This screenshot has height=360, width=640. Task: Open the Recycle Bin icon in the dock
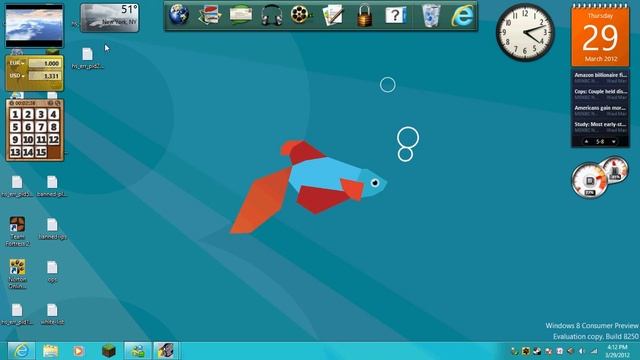point(431,16)
